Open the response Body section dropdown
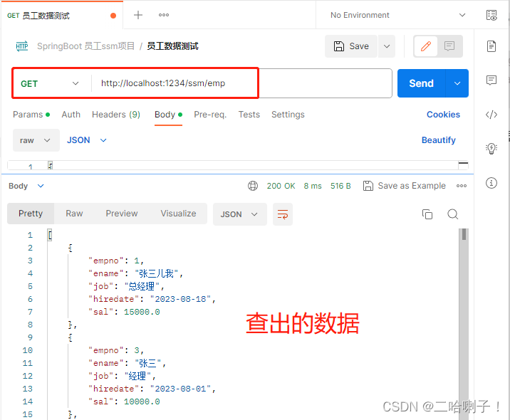Image resolution: width=510 pixels, height=420 pixels. click(26, 186)
